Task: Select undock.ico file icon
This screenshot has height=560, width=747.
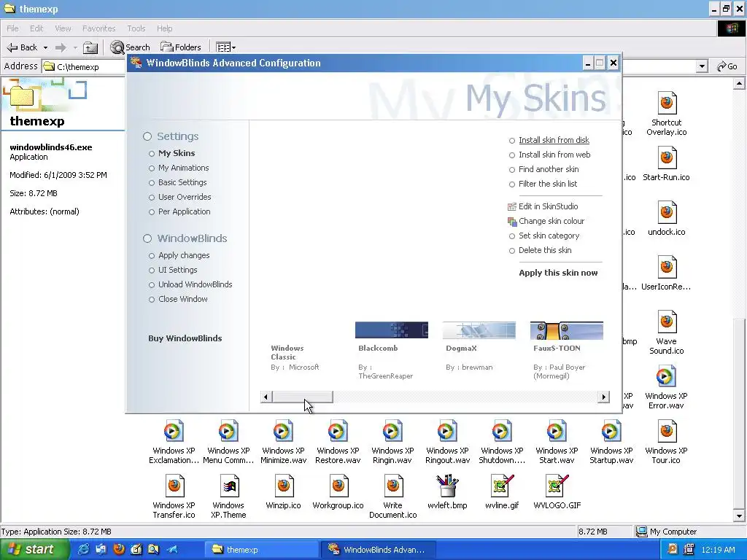Action: pyautogui.click(x=667, y=213)
